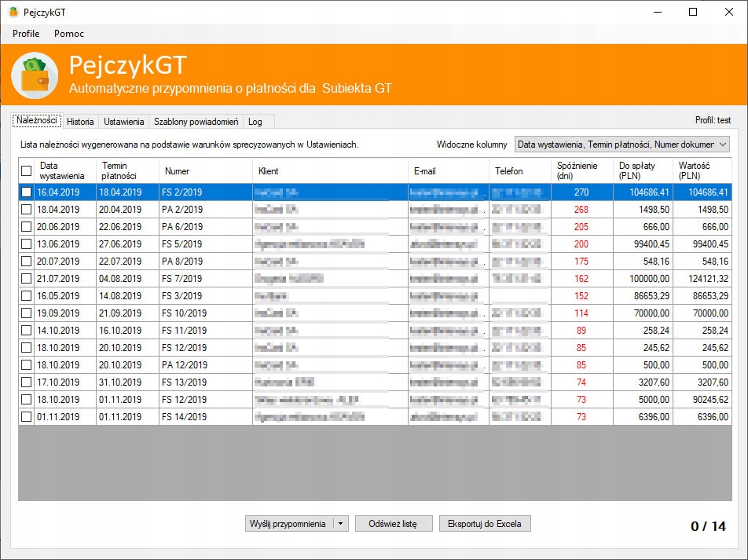This screenshot has height=560, width=748.
Task: Sort by Telefon column header
Action: click(x=520, y=170)
